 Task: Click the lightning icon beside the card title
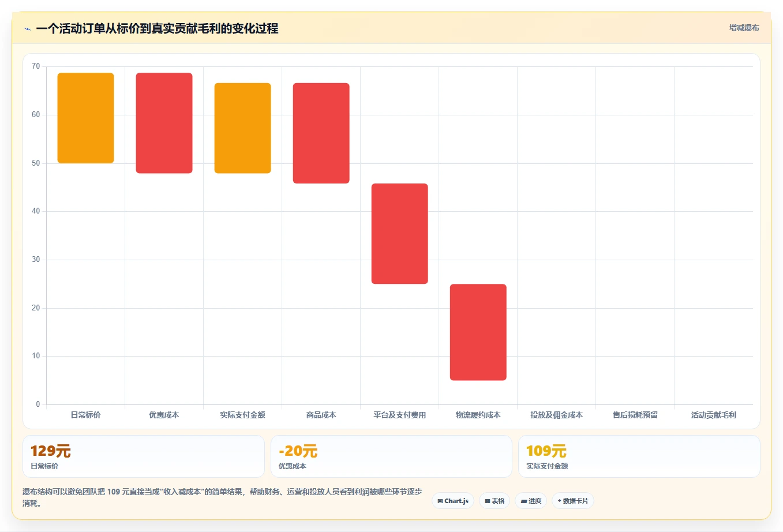(x=27, y=29)
